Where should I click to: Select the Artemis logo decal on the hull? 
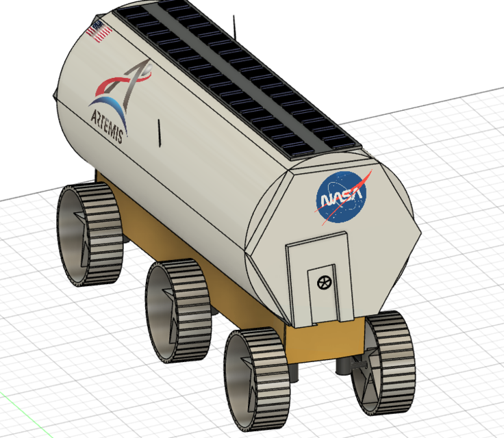pyautogui.click(x=120, y=101)
